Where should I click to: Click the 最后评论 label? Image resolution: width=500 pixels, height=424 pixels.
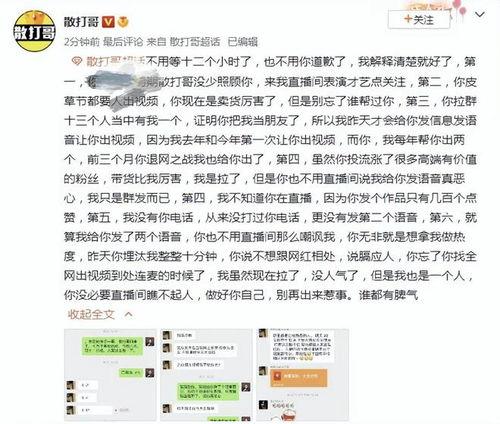point(123,42)
